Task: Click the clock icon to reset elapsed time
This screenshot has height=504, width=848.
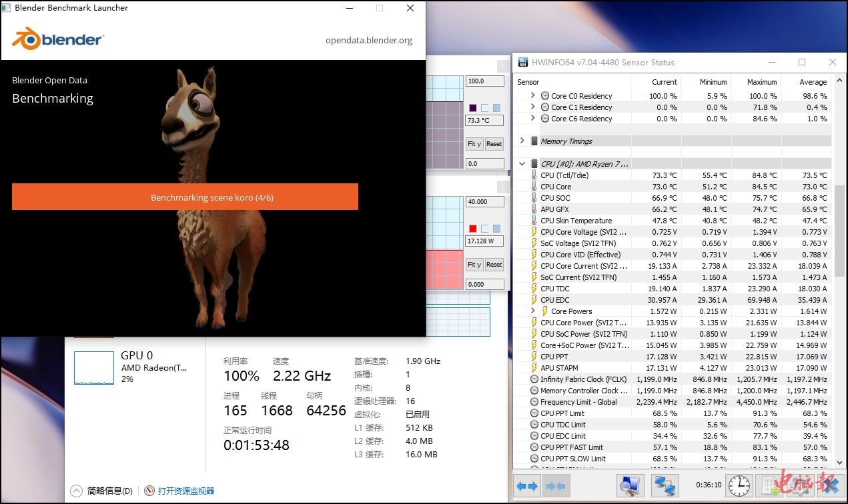Action: tap(739, 486)
